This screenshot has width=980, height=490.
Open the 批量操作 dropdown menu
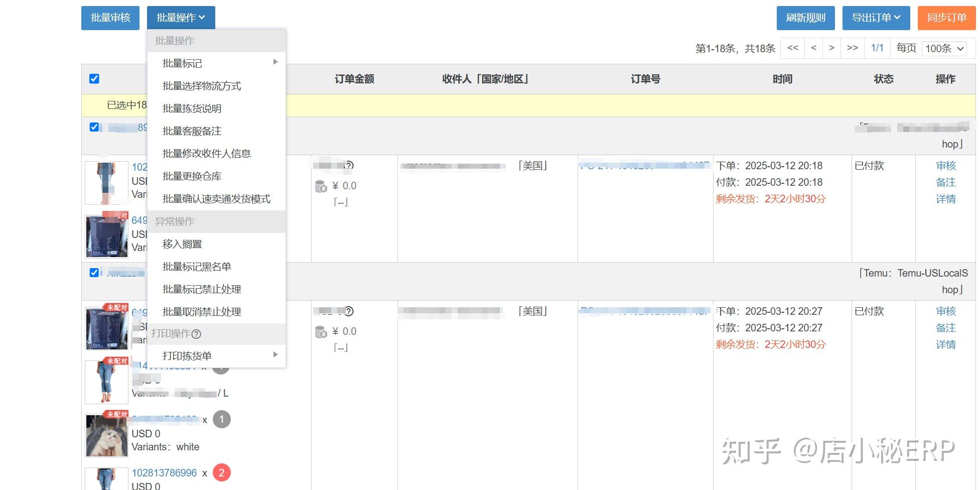point(181,17)
